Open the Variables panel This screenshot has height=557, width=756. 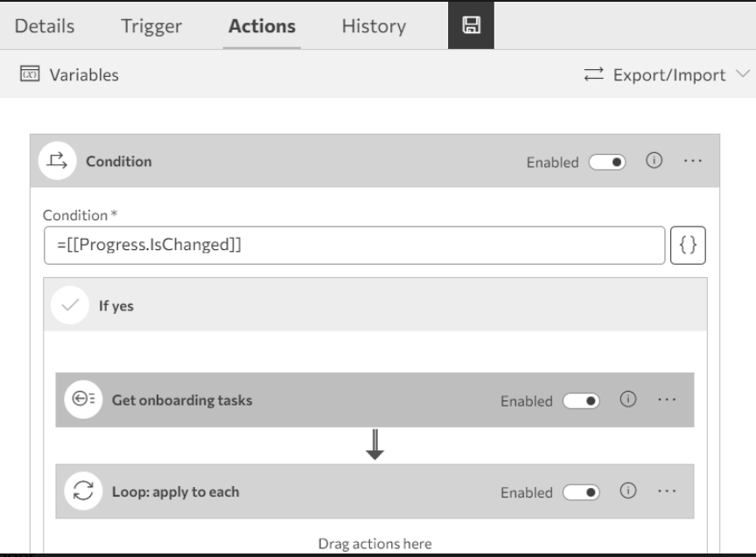pos(70,75)
